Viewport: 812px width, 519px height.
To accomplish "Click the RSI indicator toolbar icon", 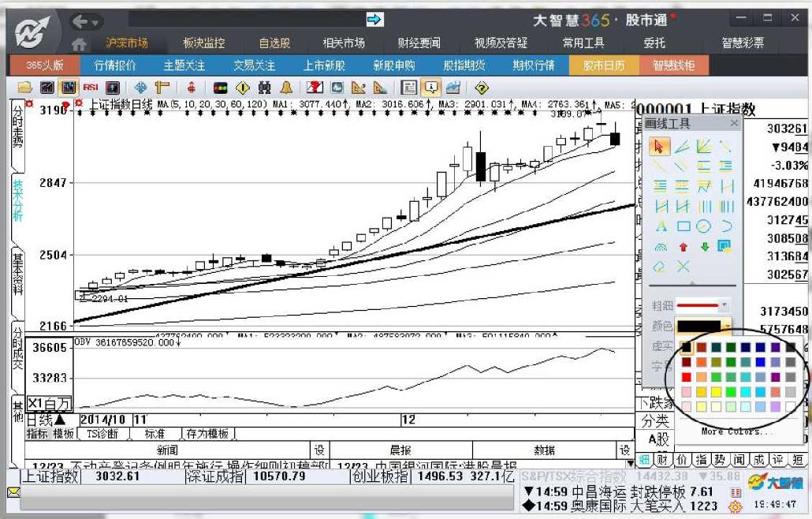I will pyautogui.click(x=90, y=88).
